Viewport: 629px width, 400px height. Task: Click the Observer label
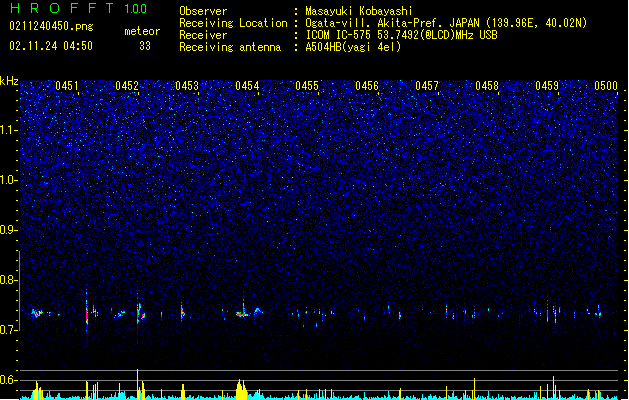[x=203, y=11]
